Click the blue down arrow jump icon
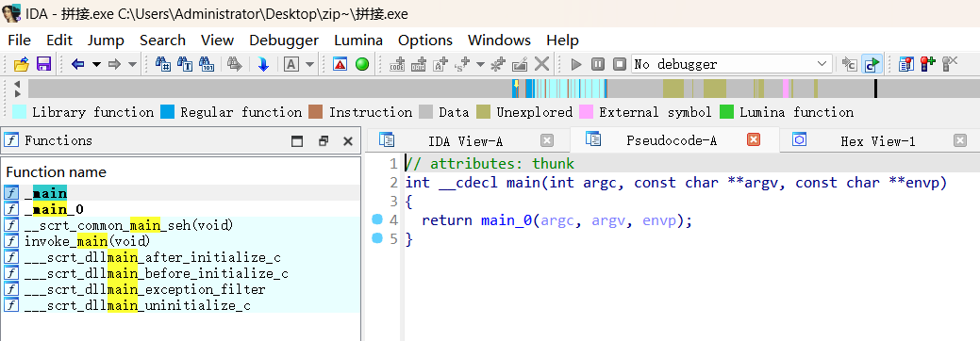Image resolution: width=980 pixels, height=341 pixels. [x=263, y=64]
